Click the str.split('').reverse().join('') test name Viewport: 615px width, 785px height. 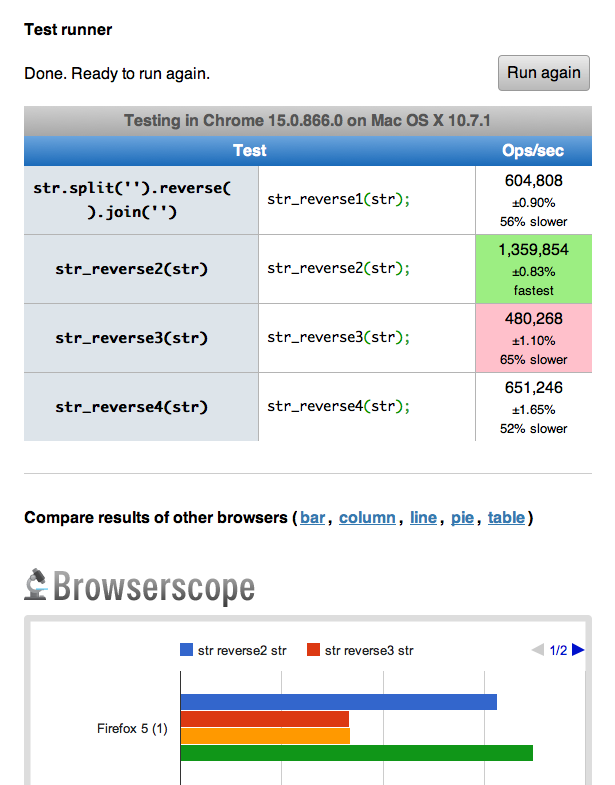[x=132, y=200]
